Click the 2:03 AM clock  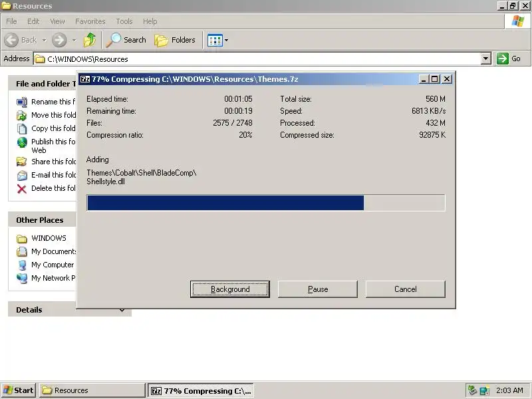(509, 390)
